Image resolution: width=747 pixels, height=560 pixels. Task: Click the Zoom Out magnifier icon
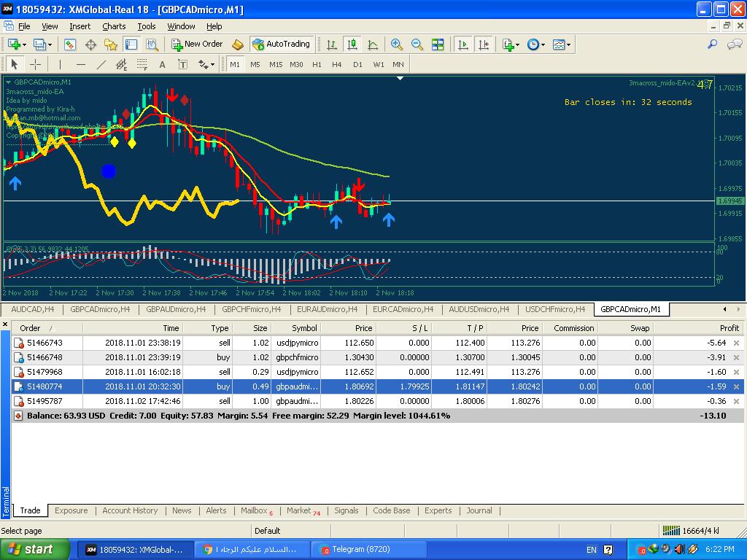(417, 44)
